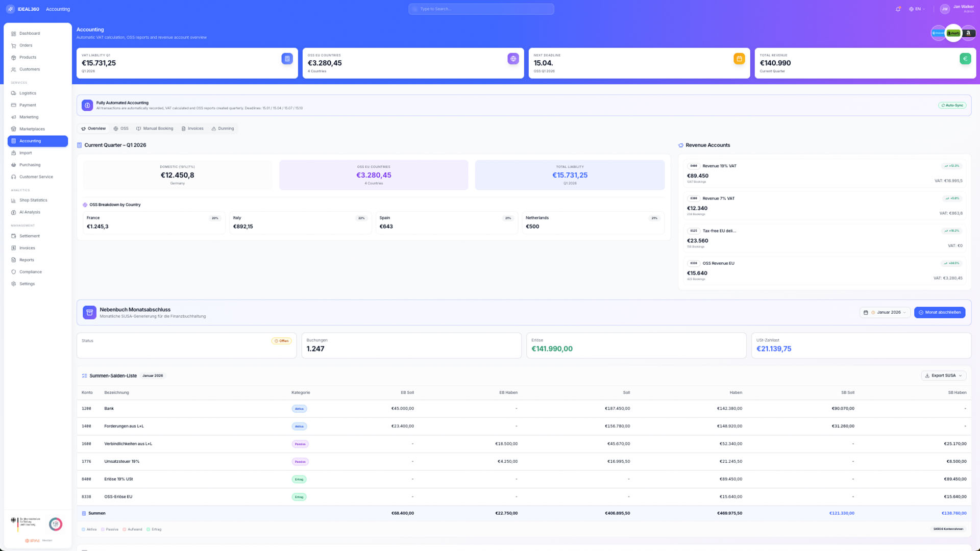
Task: Open the notifications bell
Action: click(898, 9)
